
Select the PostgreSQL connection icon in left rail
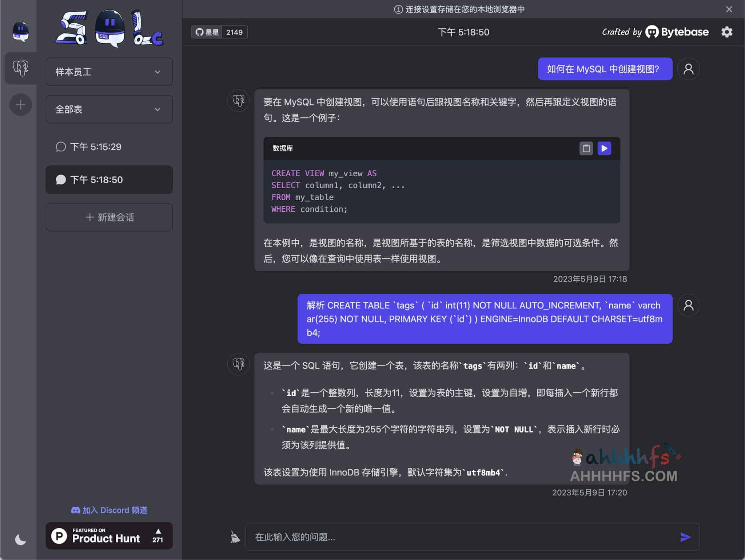click(x=20, y=68)
